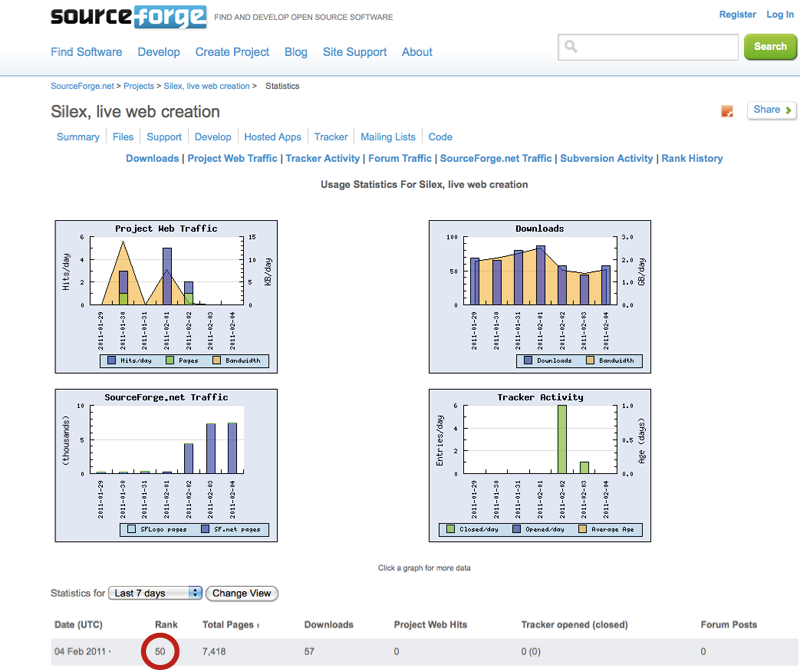The width and height of the screenshot is (800, 670).
Task: Click the Downloads graph
Action: pos(540,296)
